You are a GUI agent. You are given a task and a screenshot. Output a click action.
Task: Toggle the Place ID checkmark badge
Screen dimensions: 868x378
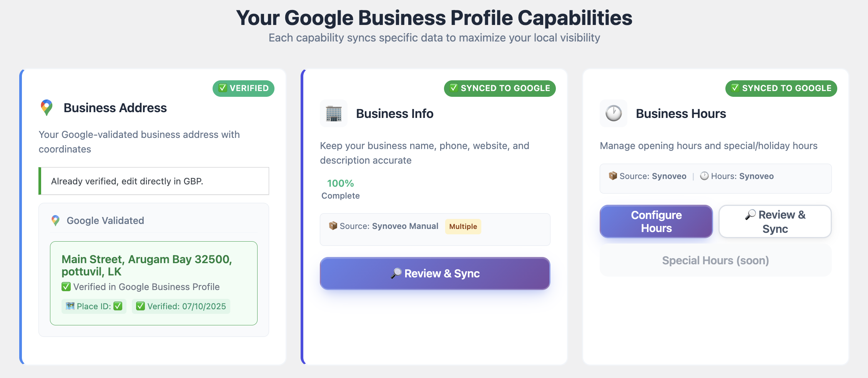(x=94, y=306)
